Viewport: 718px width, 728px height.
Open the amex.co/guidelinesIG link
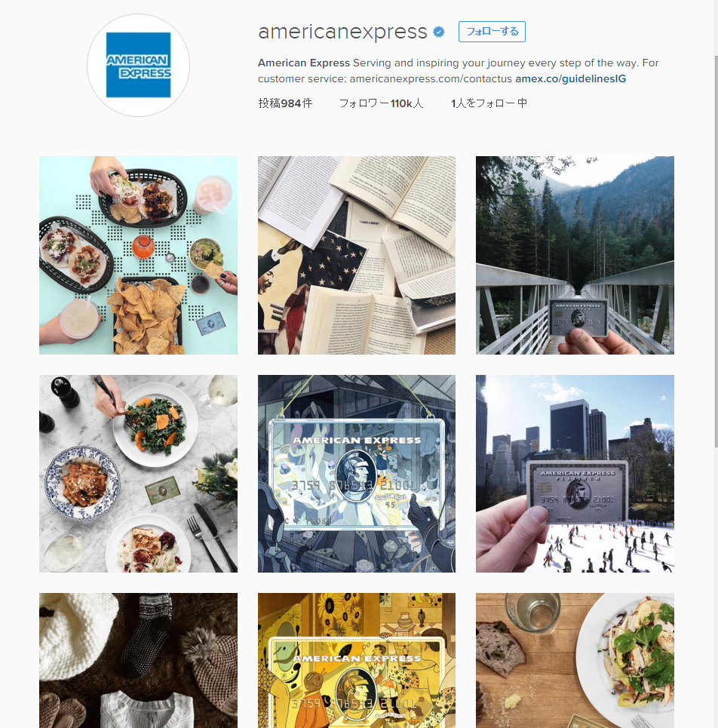pyautogui.click(x=570, y=78)
